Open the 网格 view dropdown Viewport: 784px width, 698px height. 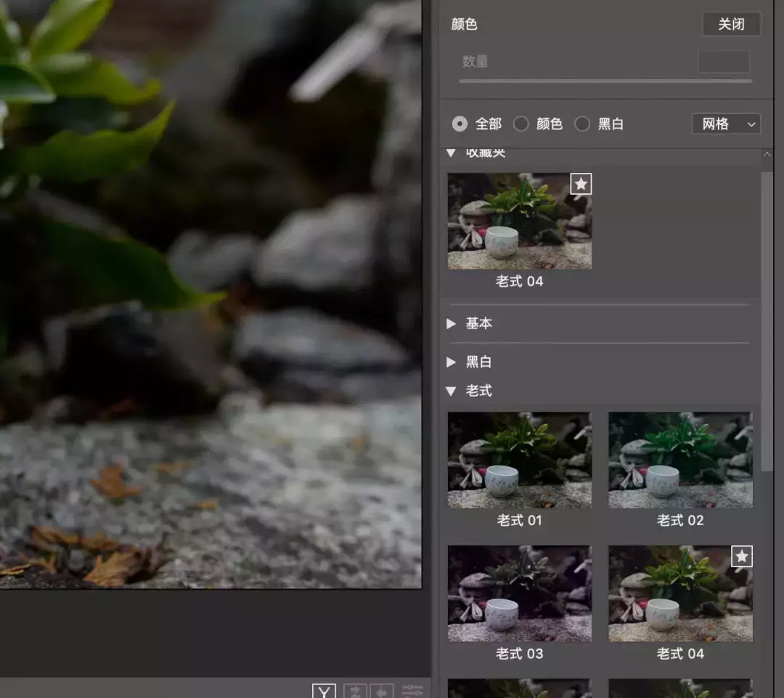[726, 124]
